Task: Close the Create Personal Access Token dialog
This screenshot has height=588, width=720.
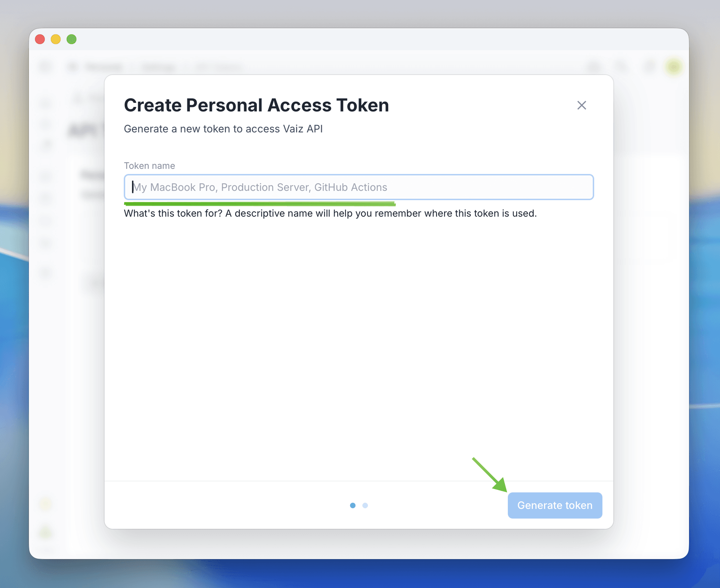Action: 581,105
